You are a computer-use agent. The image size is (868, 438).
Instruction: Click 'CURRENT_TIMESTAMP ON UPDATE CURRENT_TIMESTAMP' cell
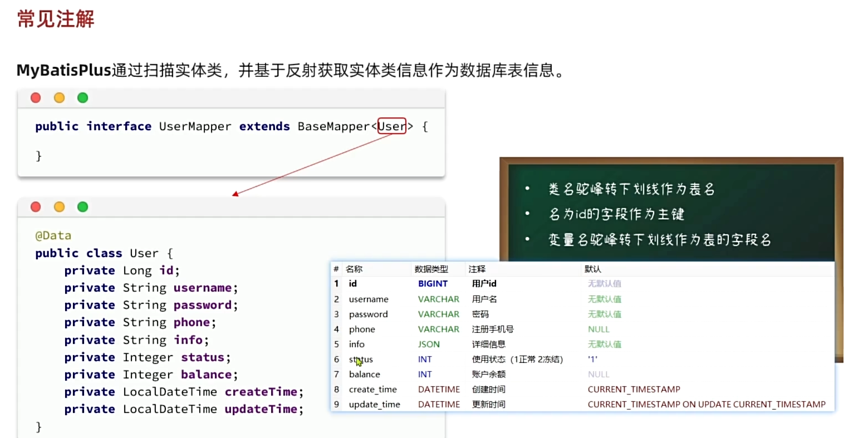point(707,404)
